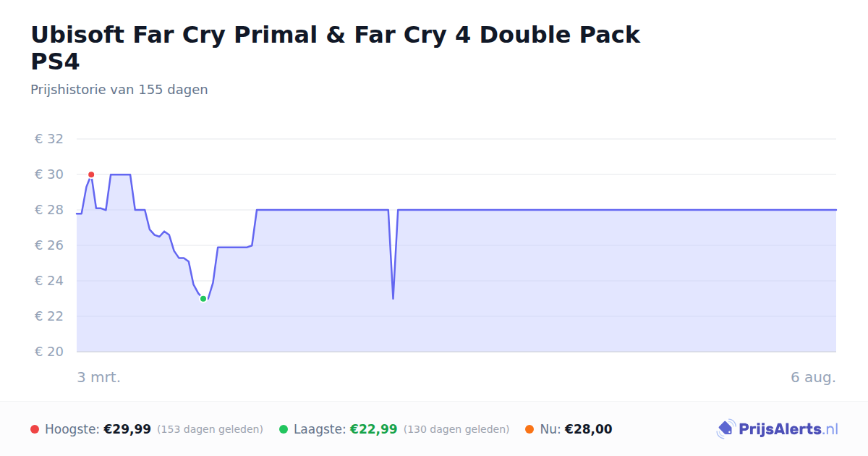Click the 130 dagen geleden note
Screen dimensions: 868x456
[456, 429]
